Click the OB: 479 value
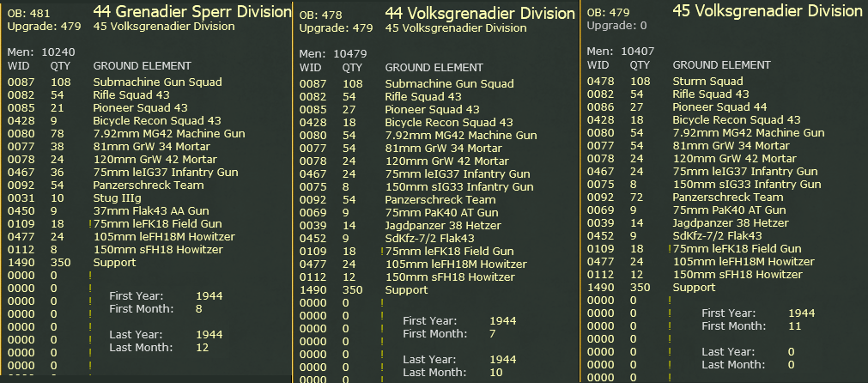 coord(608,13)
